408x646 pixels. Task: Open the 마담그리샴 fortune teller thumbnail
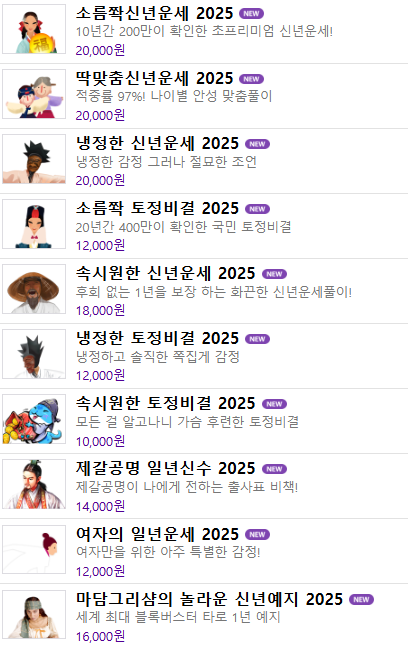(x=34, y=614)
